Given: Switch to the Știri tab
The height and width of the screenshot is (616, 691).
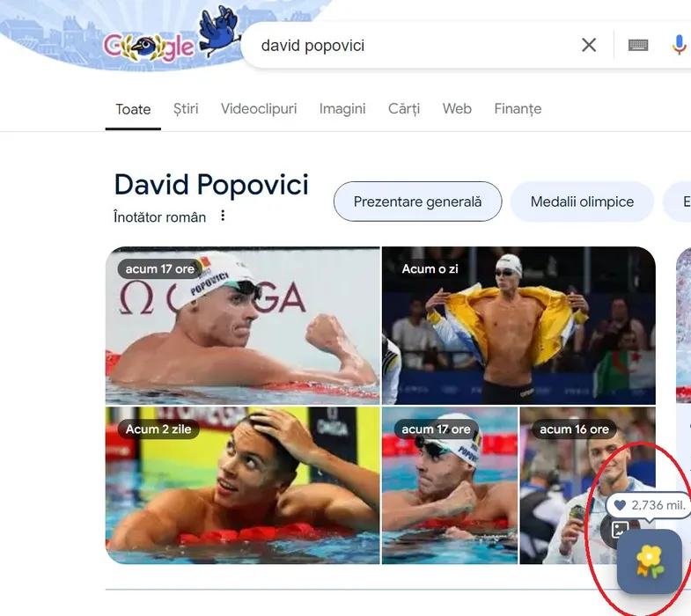Looking at the screenshot, I should coord(186,109).
